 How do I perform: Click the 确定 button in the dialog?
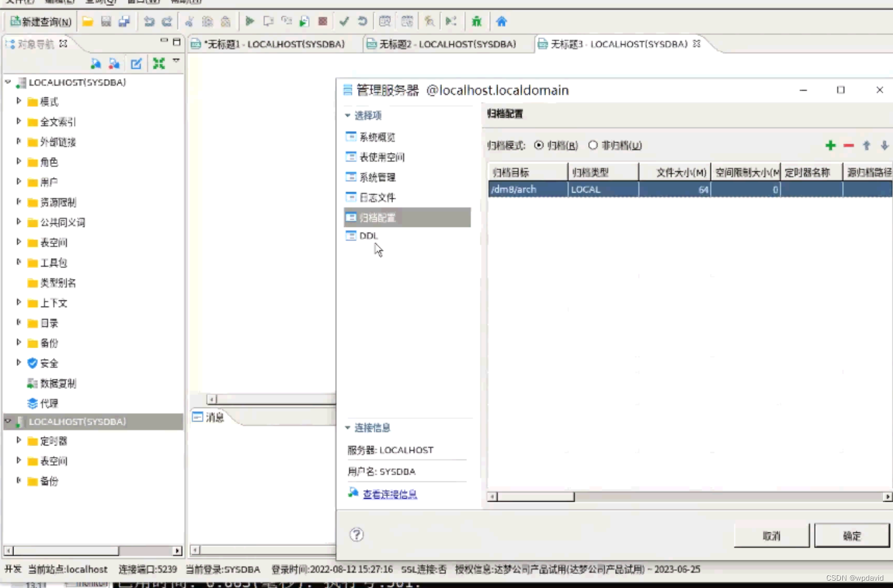point(851,535)
